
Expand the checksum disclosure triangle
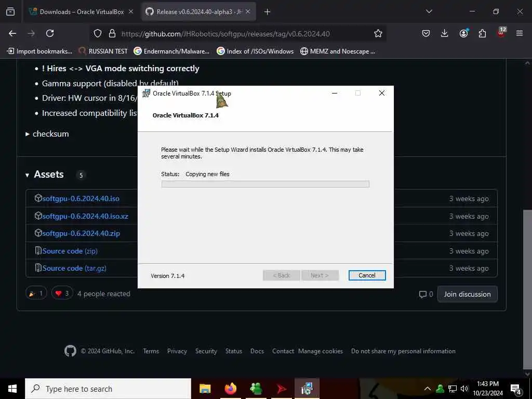pos(28,134)
